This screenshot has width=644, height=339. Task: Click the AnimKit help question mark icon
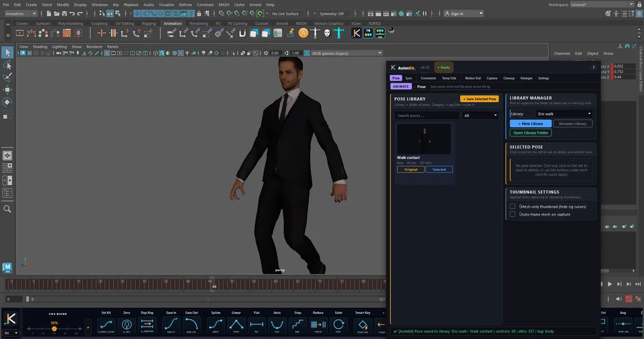tap(594, 67)
